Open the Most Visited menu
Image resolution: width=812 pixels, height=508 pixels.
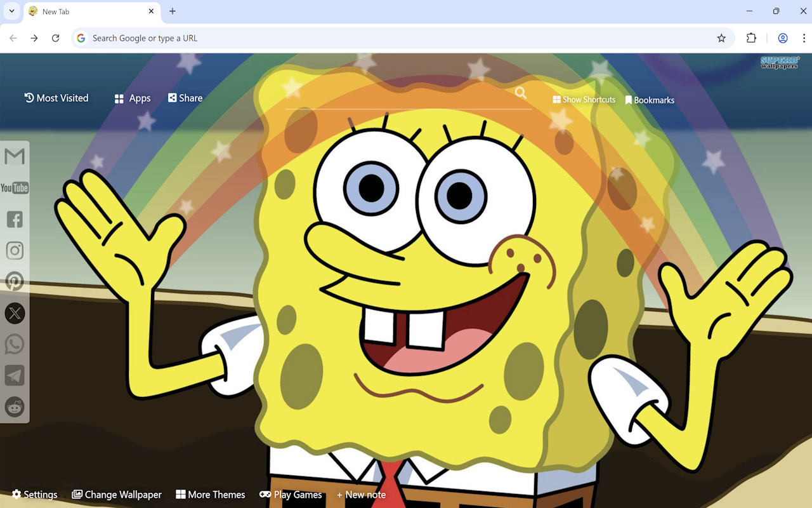coord(56,98)
